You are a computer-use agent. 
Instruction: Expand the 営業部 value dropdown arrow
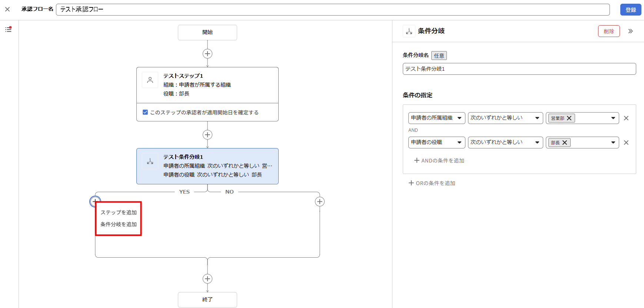point(613,118)
